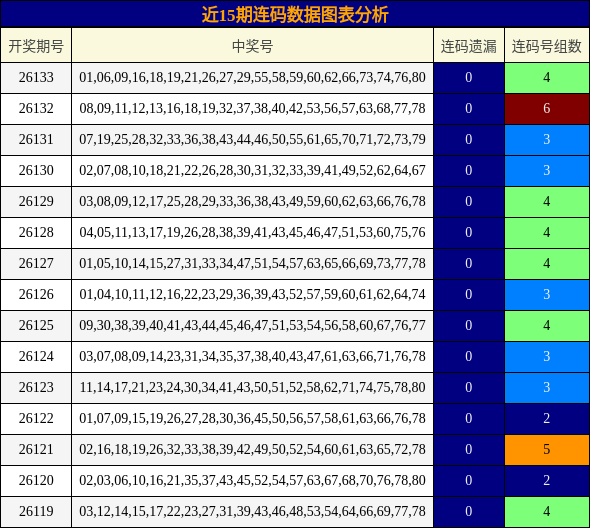Click issue number 26127
The image size is (590, 528).
(36, 263)
